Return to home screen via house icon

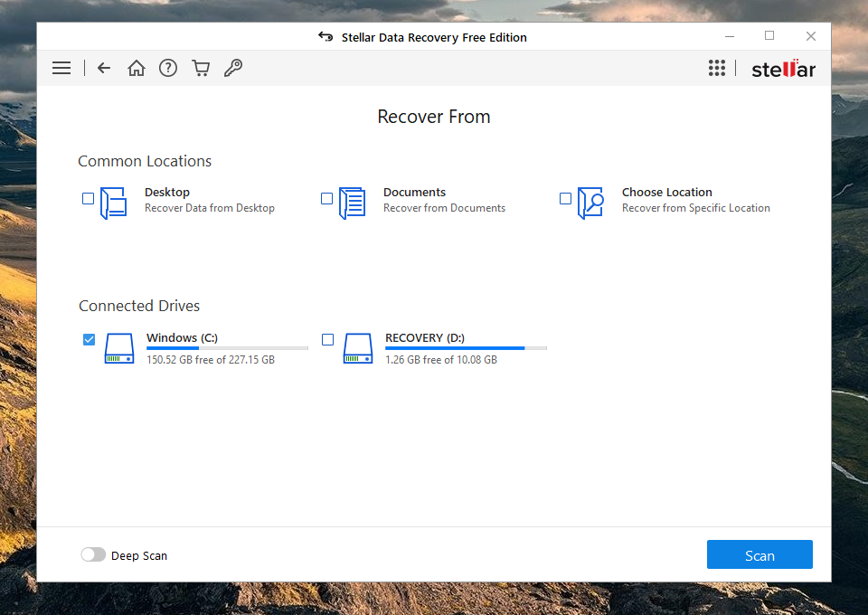137,68
